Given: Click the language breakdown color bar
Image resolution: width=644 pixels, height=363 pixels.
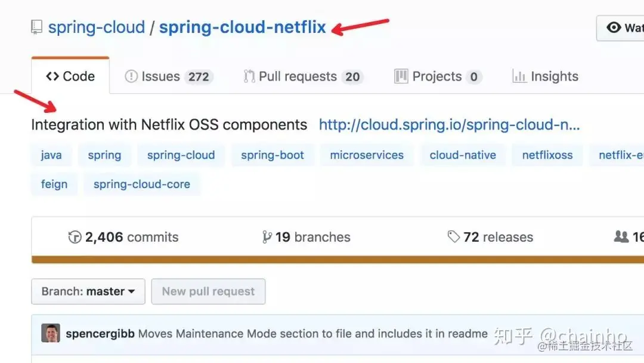Looking at the screenshot, I should (338, 259).
